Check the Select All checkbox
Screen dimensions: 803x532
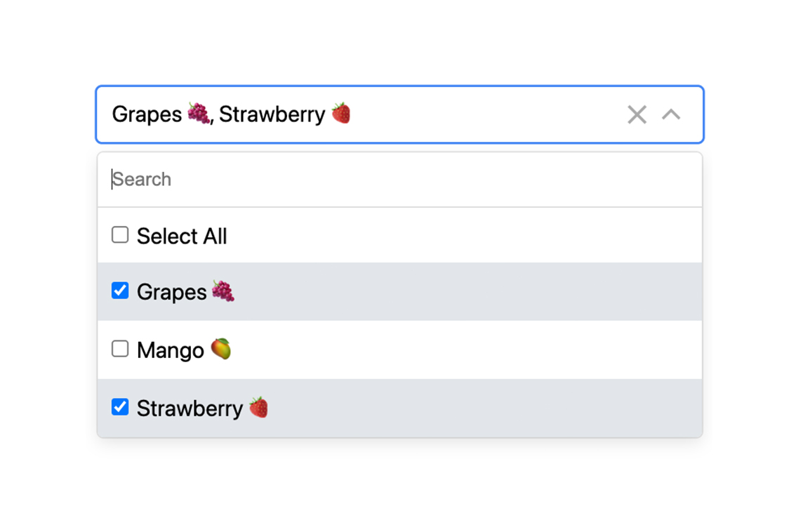tap(120, 234)
